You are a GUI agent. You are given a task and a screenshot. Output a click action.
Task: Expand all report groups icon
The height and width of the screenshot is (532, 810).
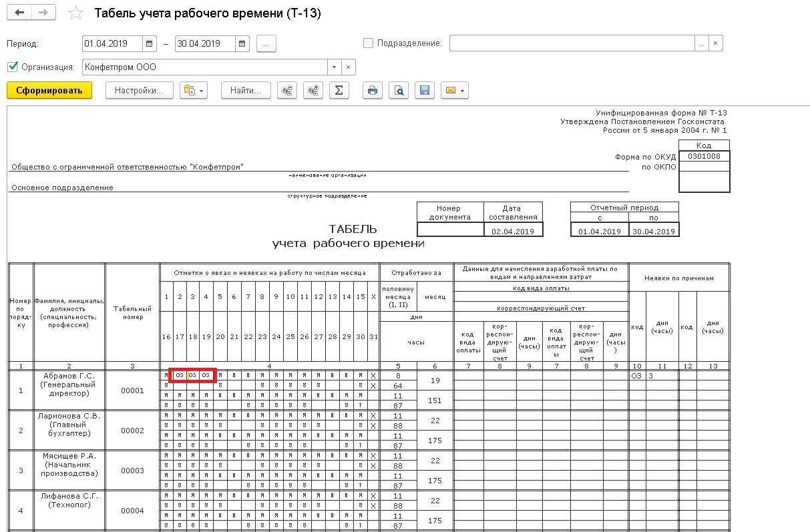[313, 90]
